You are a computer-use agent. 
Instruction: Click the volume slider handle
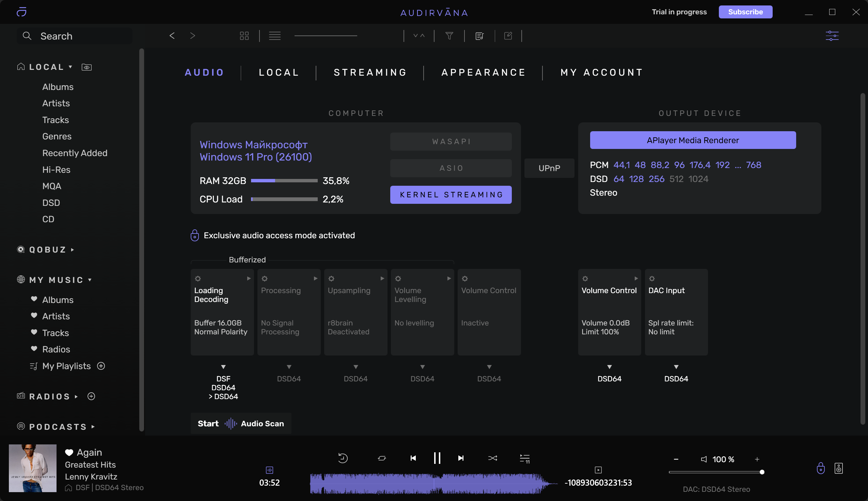point(762,472)
